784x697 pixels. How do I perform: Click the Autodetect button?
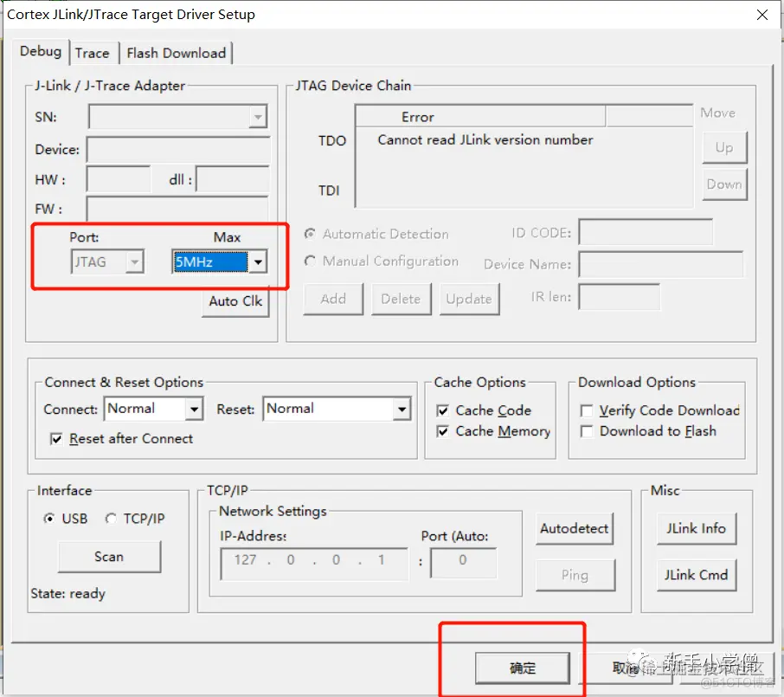(574, 528)
